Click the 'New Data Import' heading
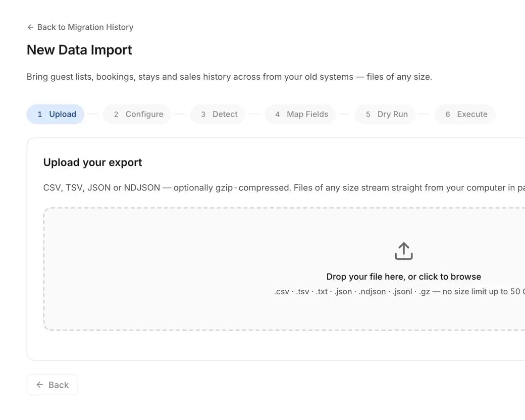Image resolution: width=525 pixels, height=420 pixels. click(x=79, y=50)
